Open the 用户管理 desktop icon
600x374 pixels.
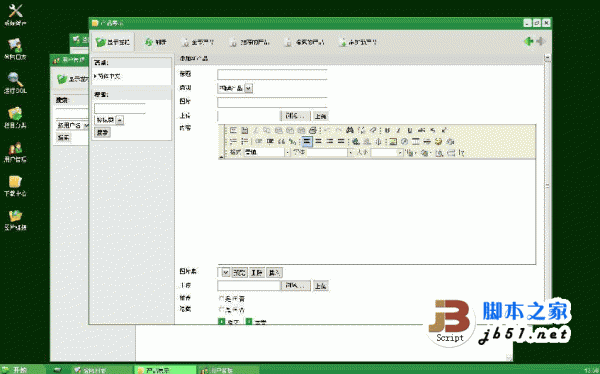point(15,152)
